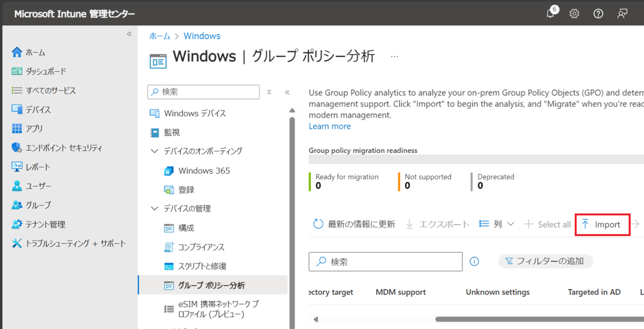
Task: Click the troubleshooting wrench icon
Action: (17, 244)
